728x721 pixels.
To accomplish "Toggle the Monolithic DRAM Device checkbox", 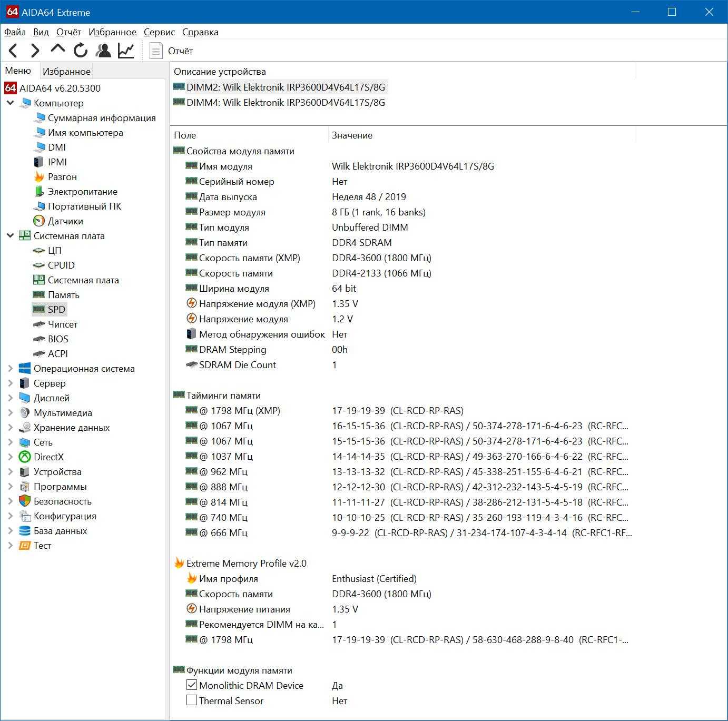I will coord(192,685).
